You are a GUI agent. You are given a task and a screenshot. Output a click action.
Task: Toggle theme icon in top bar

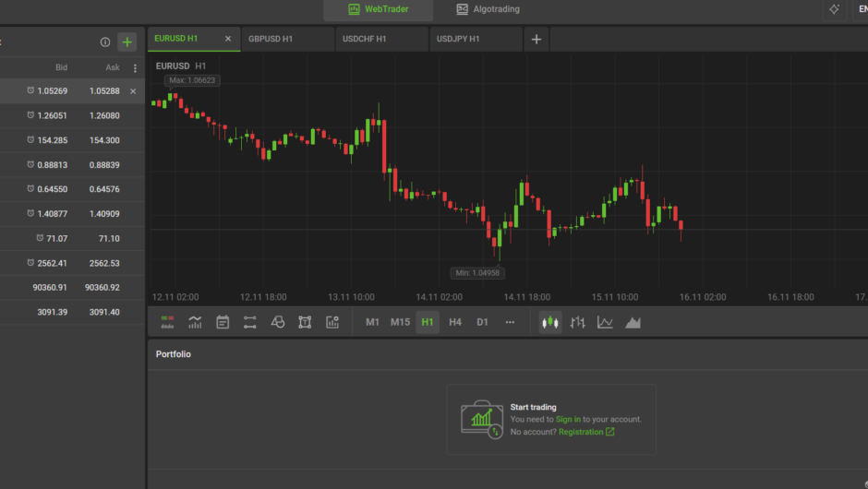pyautogui.click(x=834, y=9)
